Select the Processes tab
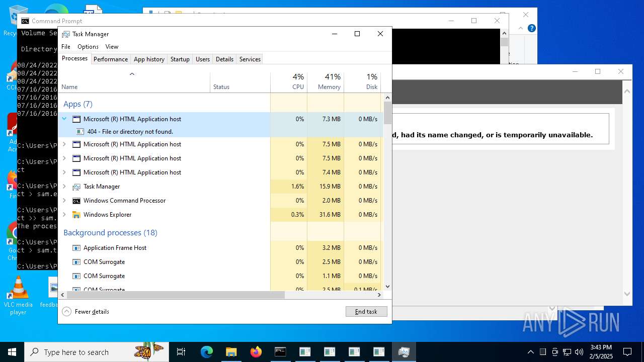644x362 pixels. point(74,58)
